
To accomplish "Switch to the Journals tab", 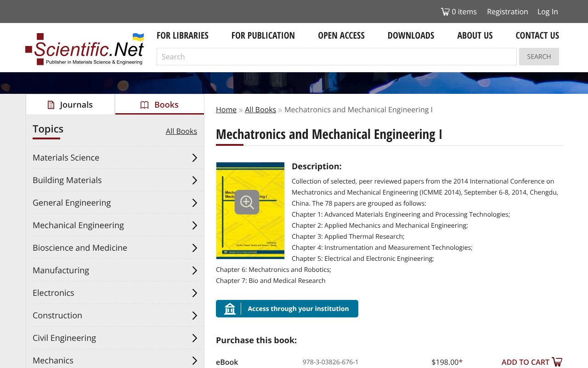I will click(x=70, y=104).
